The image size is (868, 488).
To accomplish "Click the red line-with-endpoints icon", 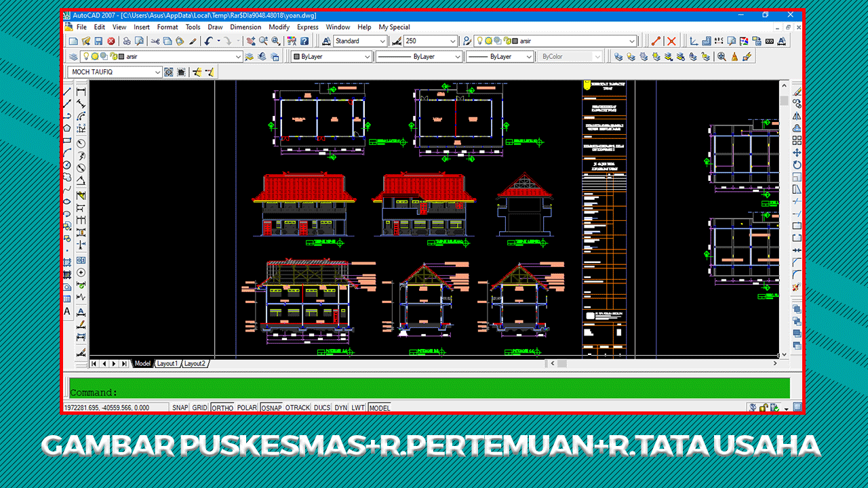I will [x=656, y=41].
